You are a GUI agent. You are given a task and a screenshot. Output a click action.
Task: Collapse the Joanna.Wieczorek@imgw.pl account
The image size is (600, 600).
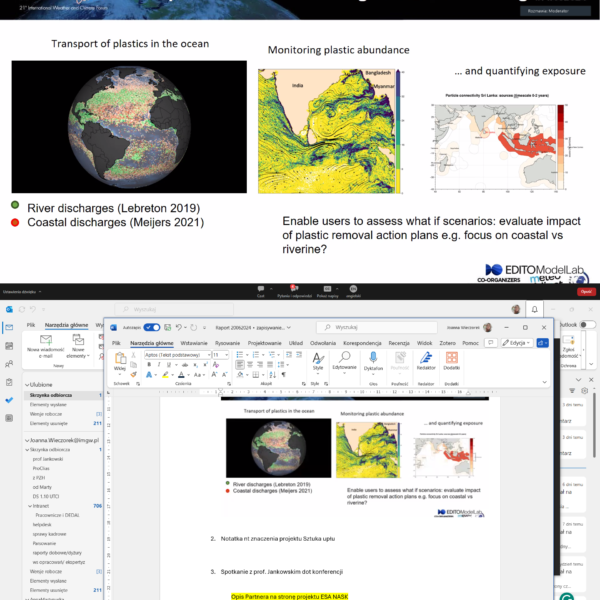(x=27, y=440)
